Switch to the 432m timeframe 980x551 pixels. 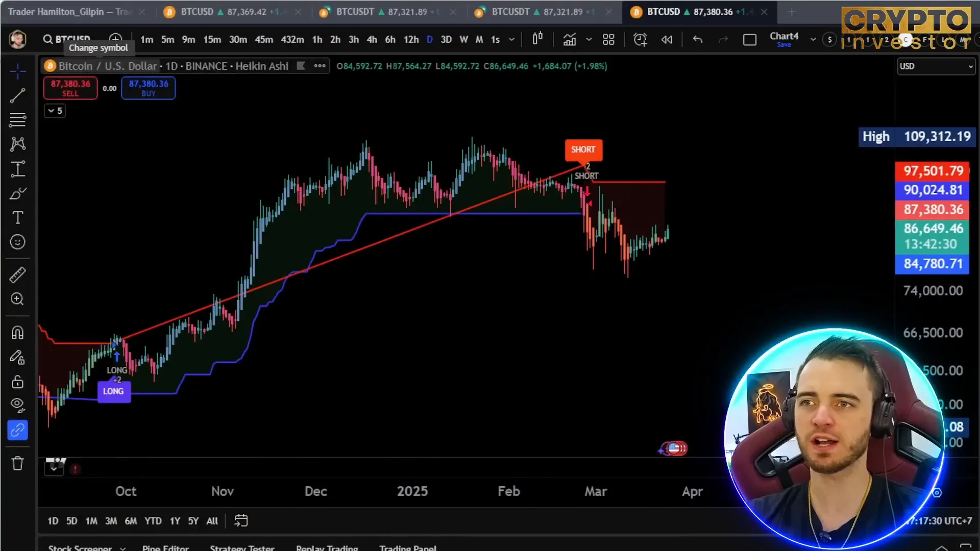292,39
